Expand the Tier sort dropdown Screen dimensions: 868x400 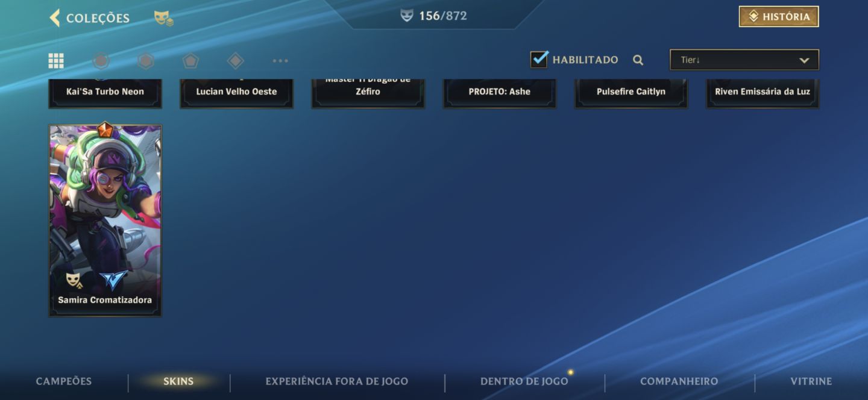click(744, 60)
